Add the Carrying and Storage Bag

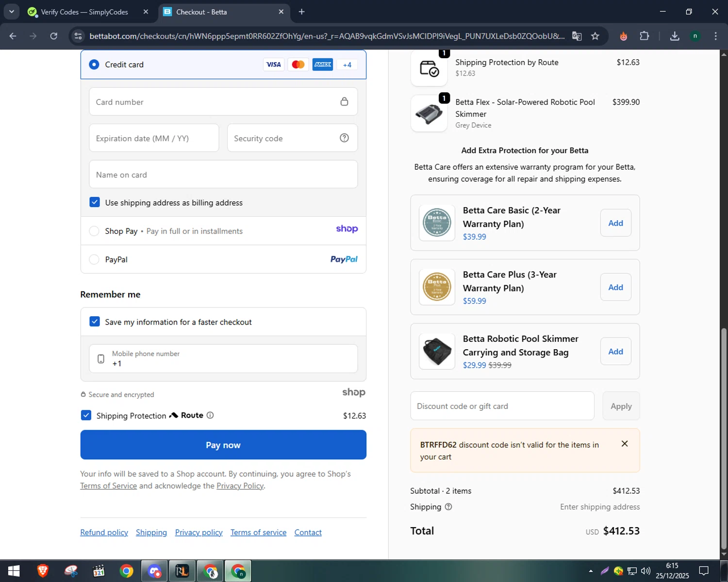point(615,352)
